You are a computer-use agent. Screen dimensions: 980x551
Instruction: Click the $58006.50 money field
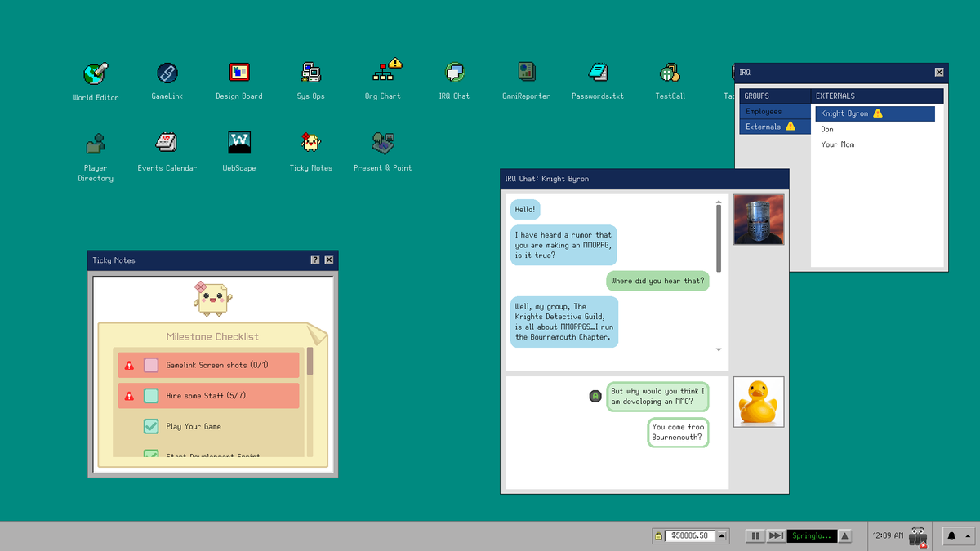point(690,536)
